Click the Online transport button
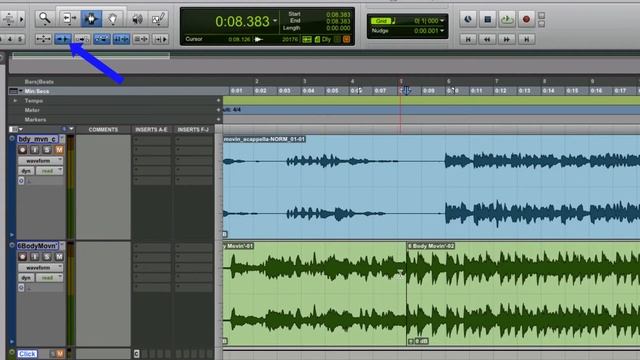 [x=468, y=19]
